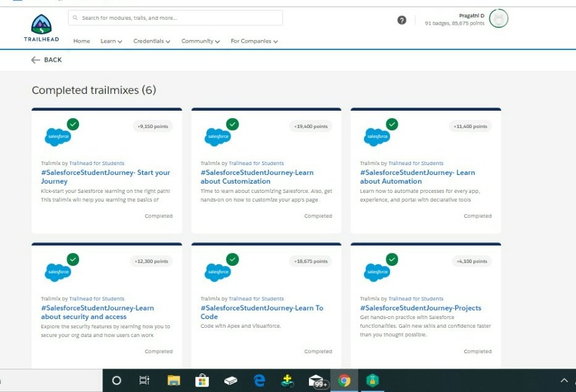Click Salesforce logo on Learn about Customization card

(218, 136)
